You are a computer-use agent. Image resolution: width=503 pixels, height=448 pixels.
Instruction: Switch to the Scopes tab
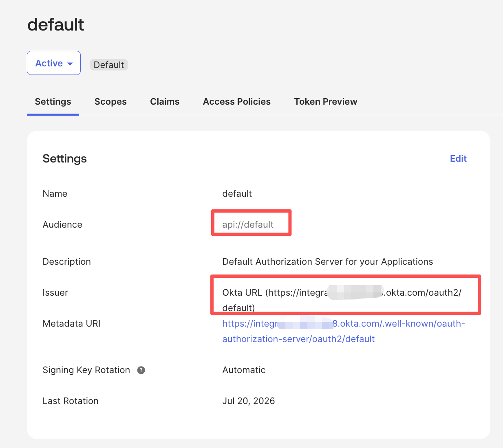110,102
